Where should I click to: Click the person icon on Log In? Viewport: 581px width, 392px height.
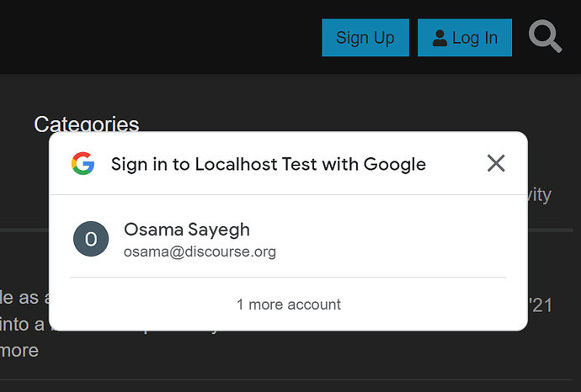(440, 38)
